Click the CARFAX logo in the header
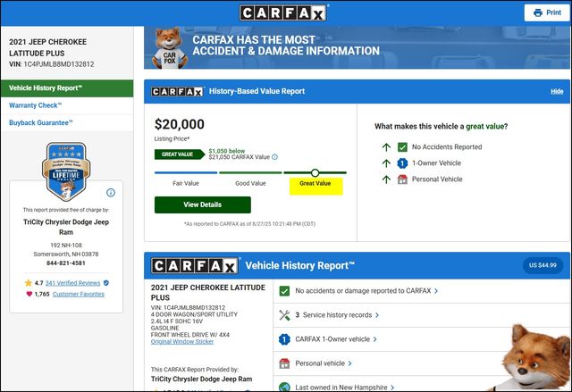572x392 pixels. click(283, 13)
